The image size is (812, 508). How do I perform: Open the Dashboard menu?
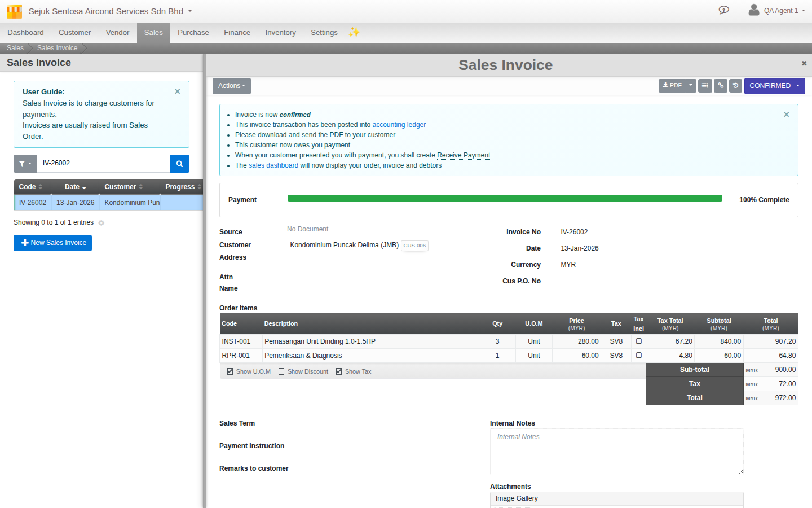pos(25,33)
